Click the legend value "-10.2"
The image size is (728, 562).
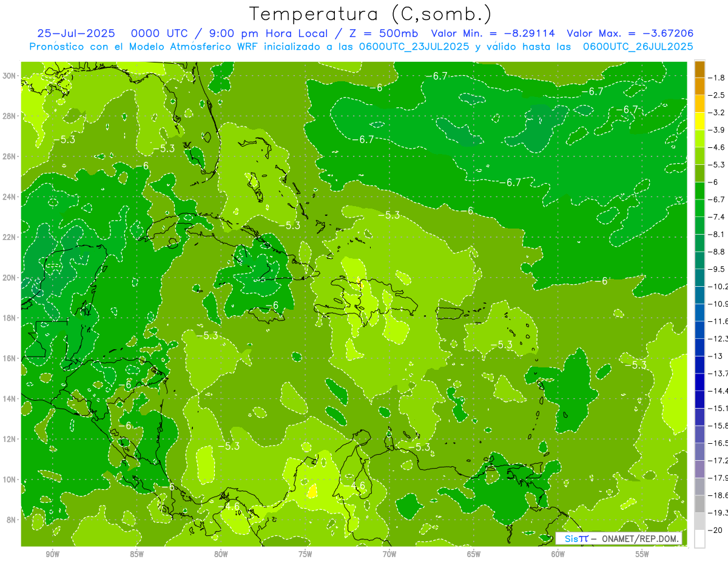coord(718,287)
